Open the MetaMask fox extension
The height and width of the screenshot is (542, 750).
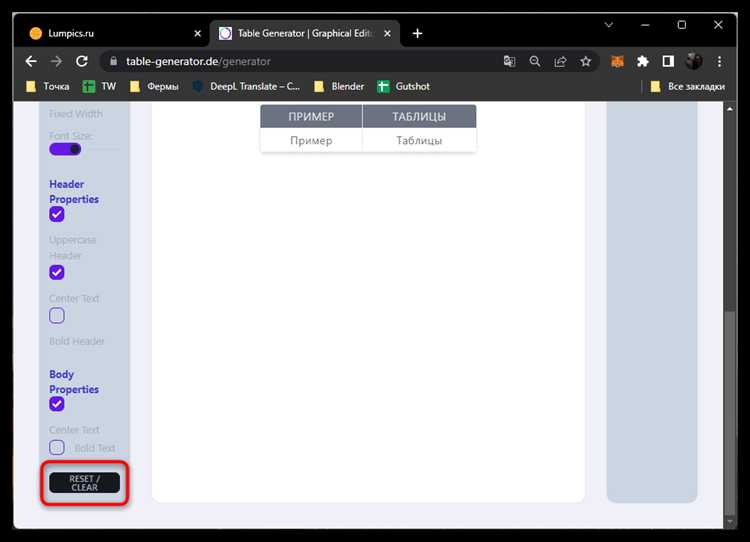click(x=618, y=61)
